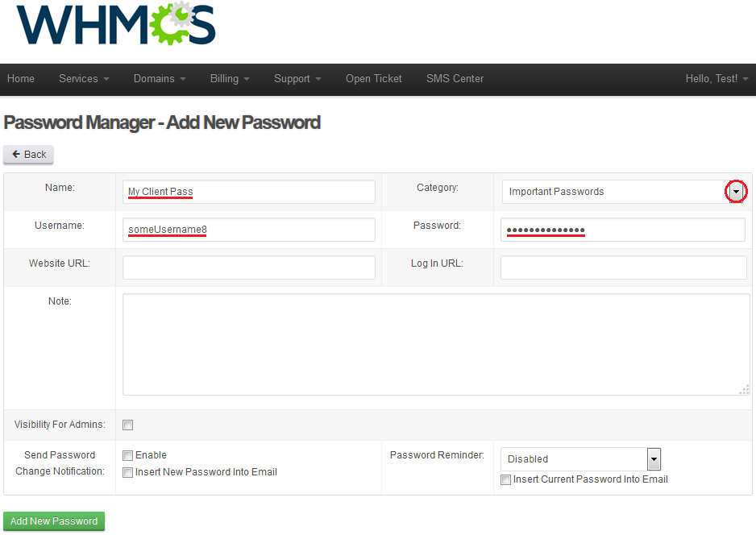The image size is (756, 535).
Task: Open the SMS Center page
Action: 455,79
